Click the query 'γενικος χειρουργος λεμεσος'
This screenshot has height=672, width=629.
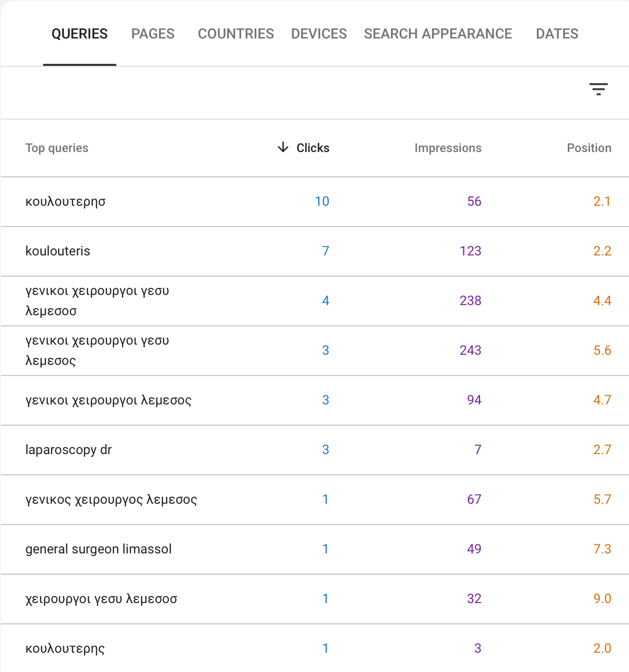point(111,499)
